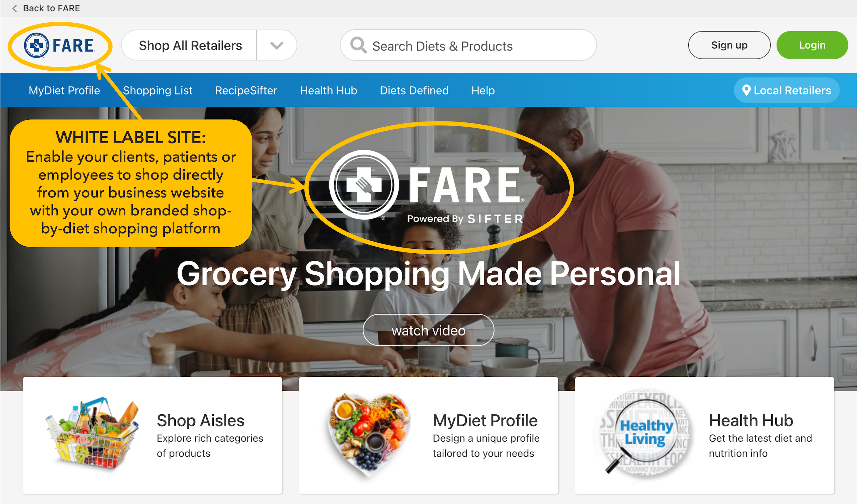Screen dimensions: 857x504
Task: Go to Shopping List in navigation
Action: [157, 91]
